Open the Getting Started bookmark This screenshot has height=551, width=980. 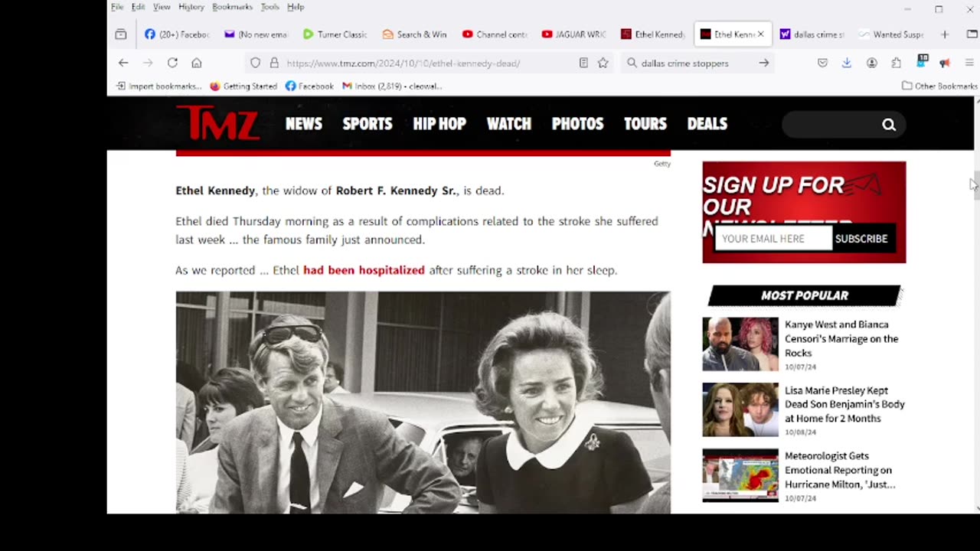(243, 86)
